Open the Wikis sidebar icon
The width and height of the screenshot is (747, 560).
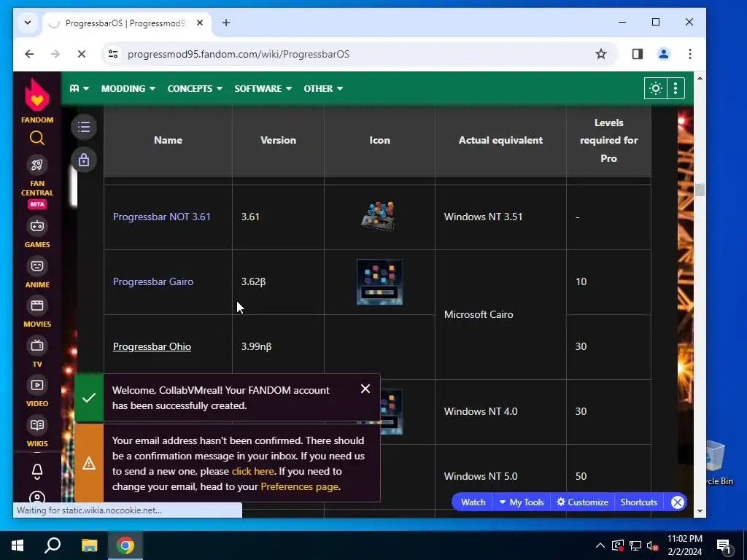pyautogui.click(x=36, y=425)
